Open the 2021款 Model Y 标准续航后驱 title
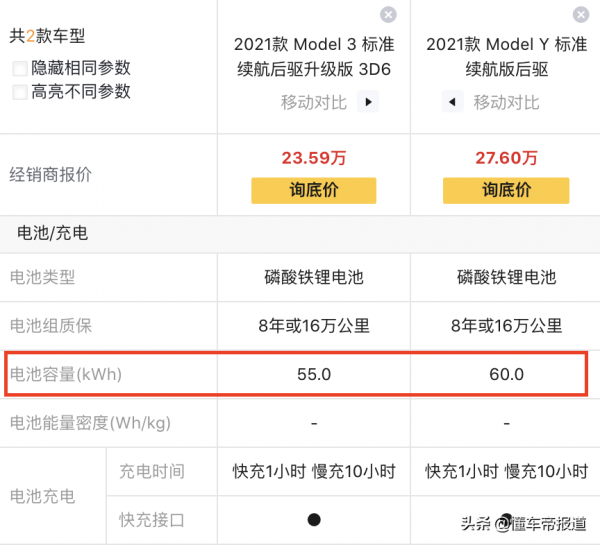Viewport: 600px width, 545px height. coord(506,57)
